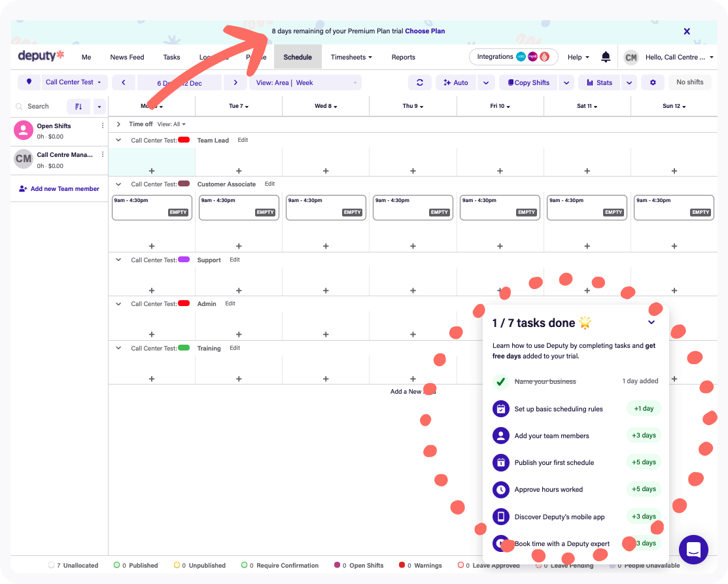Close the trial banner

tap(687, 31)
